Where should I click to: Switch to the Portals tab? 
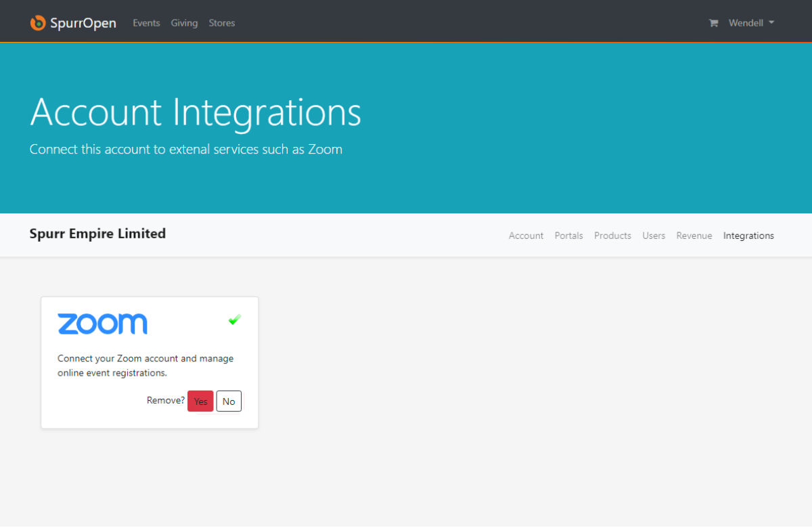click(x=568, y=236)
